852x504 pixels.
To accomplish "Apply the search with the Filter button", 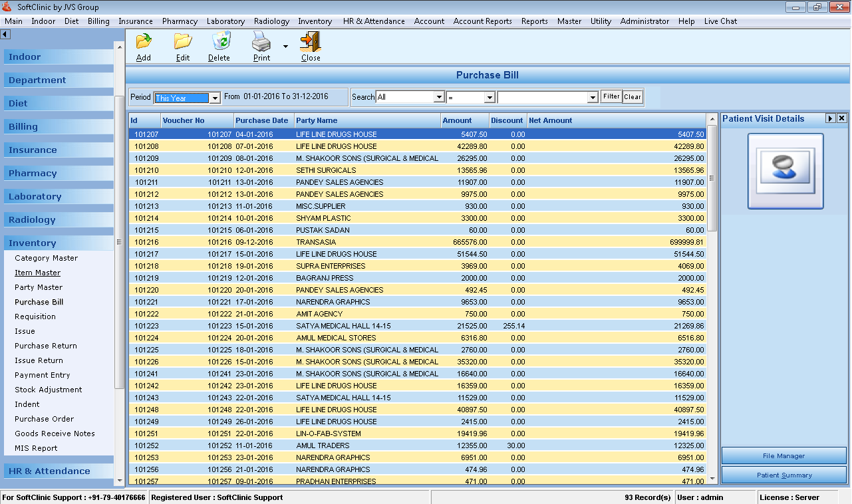I will pyautogui.click(x=611, y=96).
